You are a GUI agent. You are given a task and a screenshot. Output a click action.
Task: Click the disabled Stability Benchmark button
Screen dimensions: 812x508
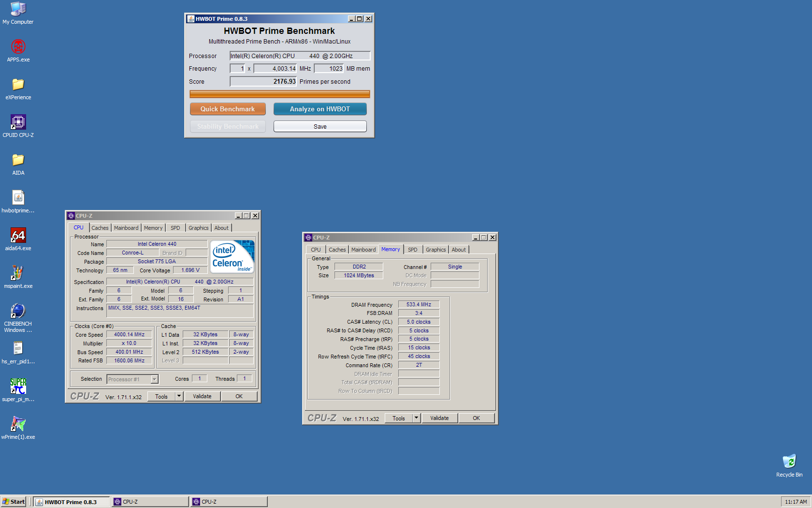(228, 126)
